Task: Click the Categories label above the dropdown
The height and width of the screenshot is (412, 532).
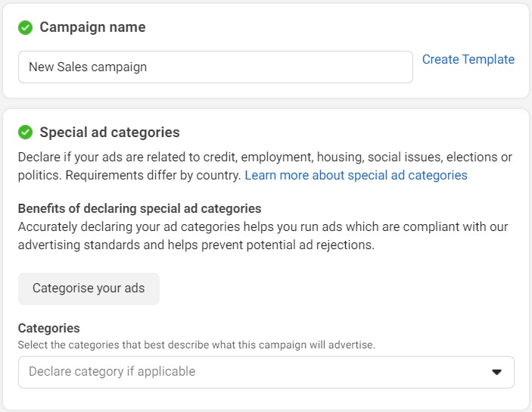Action: tap(49, 328)
